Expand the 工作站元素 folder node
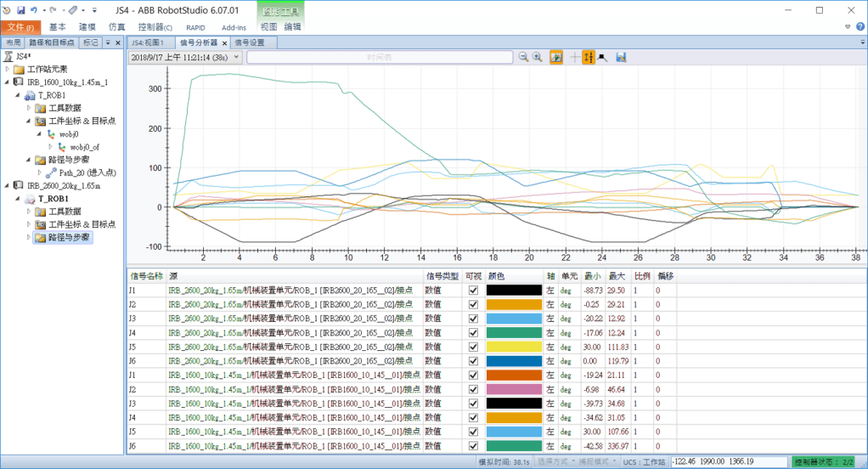 pos(8,70)
